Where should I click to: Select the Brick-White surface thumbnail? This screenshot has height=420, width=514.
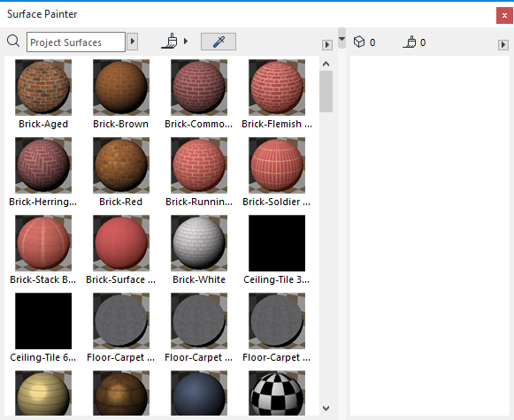(x=199, y=243)
